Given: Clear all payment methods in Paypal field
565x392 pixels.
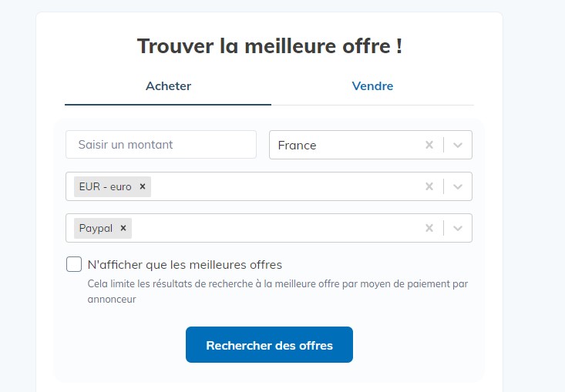Looking at the screenshot, I should 429,228.
